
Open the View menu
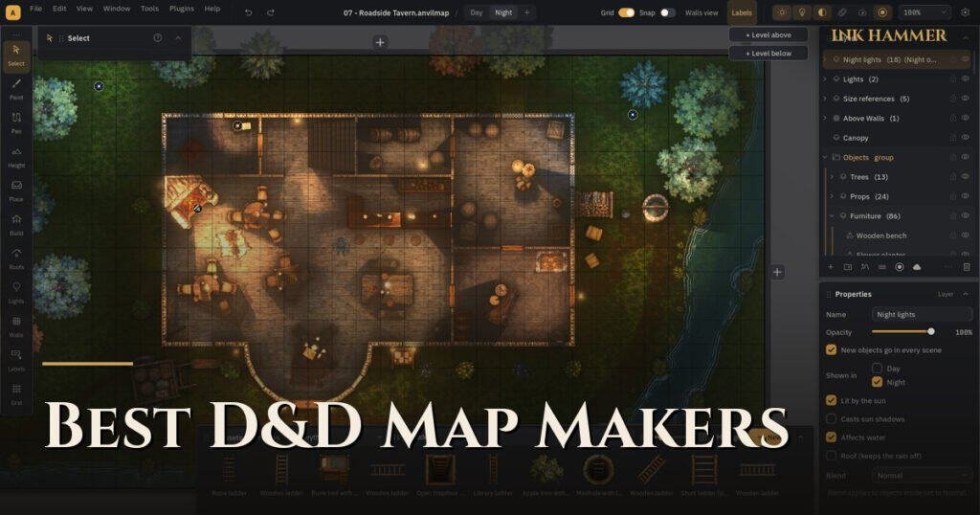coord(84,9)
